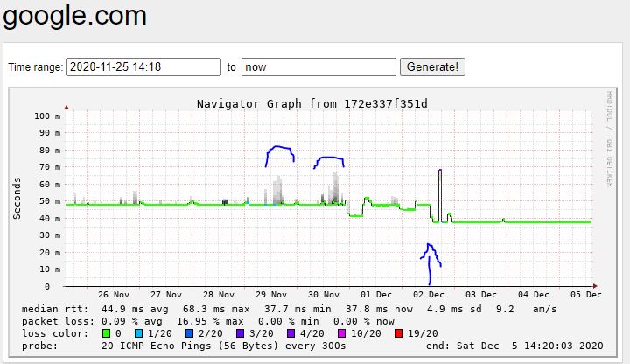Click the blue 2/20 loss swatch
This screenshot has width=630, height=364.
(190, 333)
